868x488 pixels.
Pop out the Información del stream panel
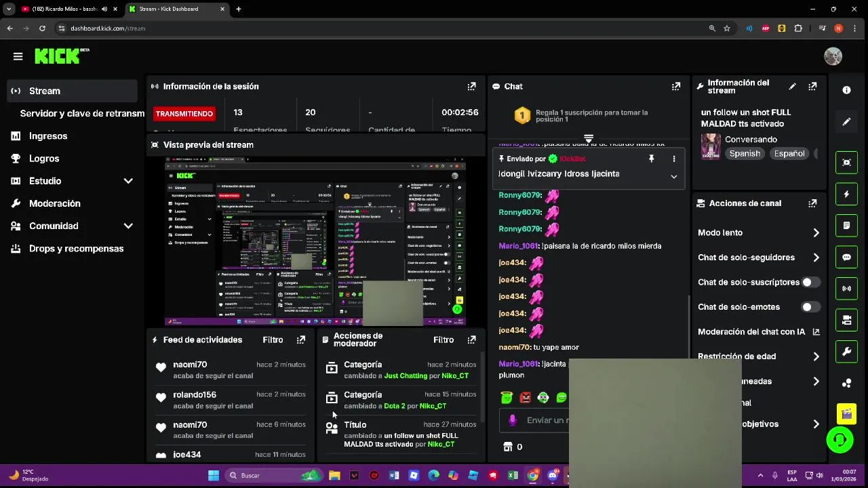(812, 86)
